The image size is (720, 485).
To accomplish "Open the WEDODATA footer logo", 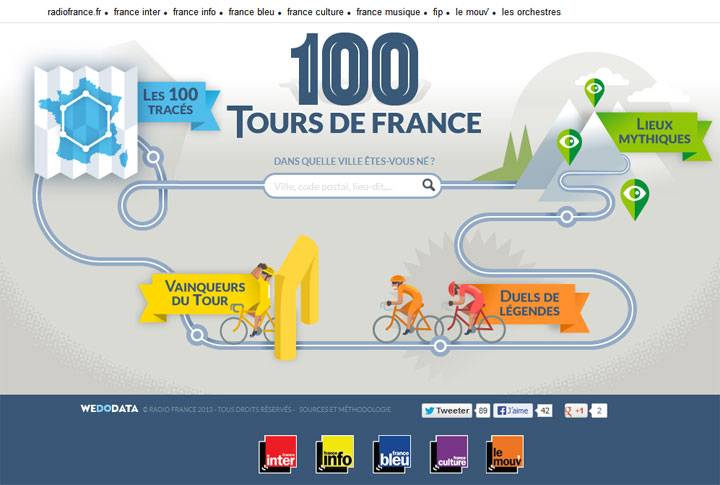I will [109, 409].
